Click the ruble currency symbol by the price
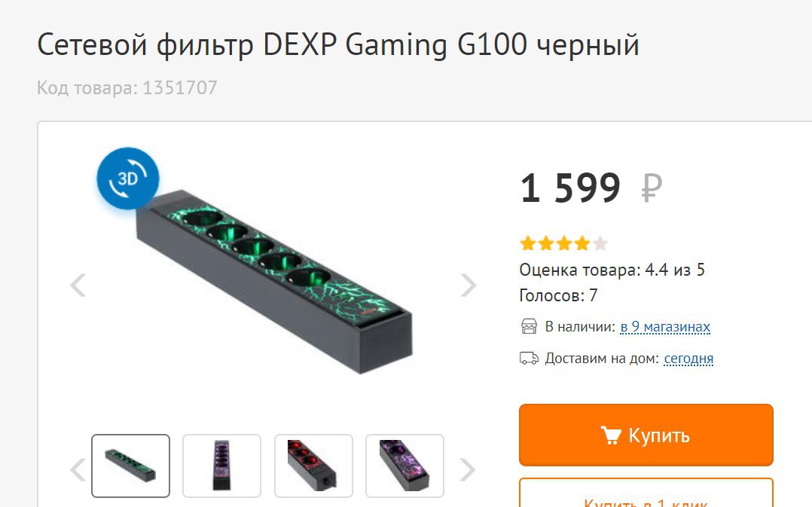The height and width of the screenshot is (507, 812). coord(652,188)
